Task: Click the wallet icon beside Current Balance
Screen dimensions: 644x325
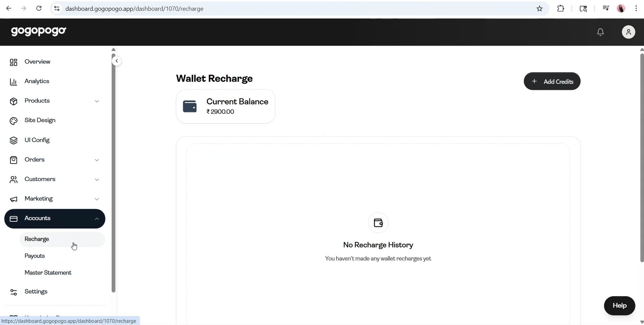Action: point(190,106)
